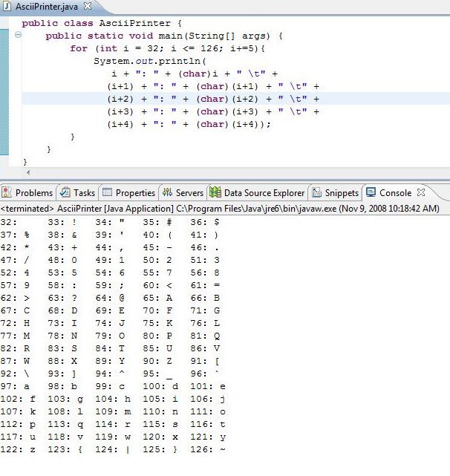Screen dimensions: 450x476
Task: Click the Java file icon on editor tab
Action: click(7, 6)
